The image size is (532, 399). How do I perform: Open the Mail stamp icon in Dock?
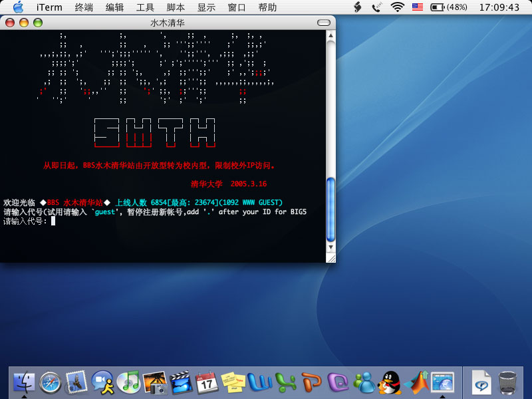point(76,382)
